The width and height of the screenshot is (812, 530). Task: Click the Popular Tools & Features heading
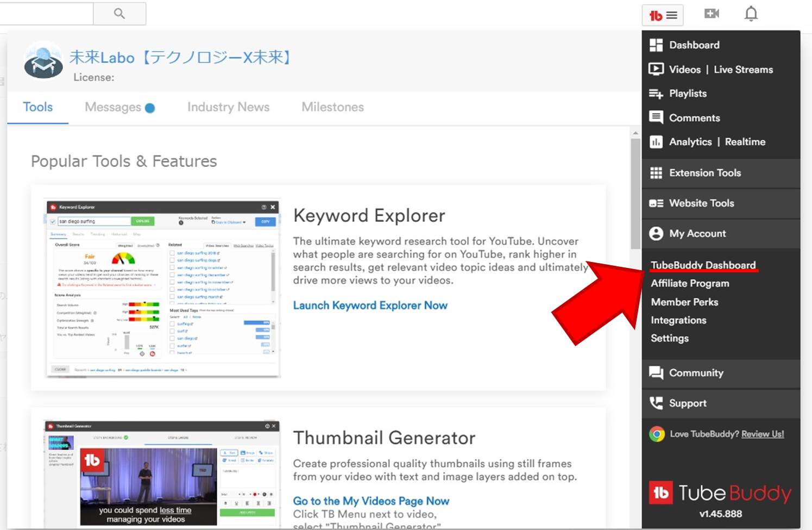tap(124, 161)
